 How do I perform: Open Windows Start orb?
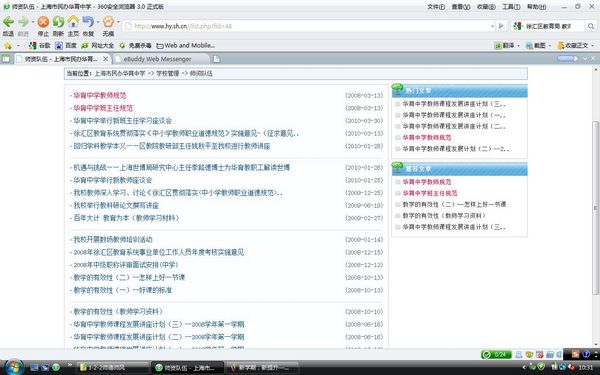(14, 367)
